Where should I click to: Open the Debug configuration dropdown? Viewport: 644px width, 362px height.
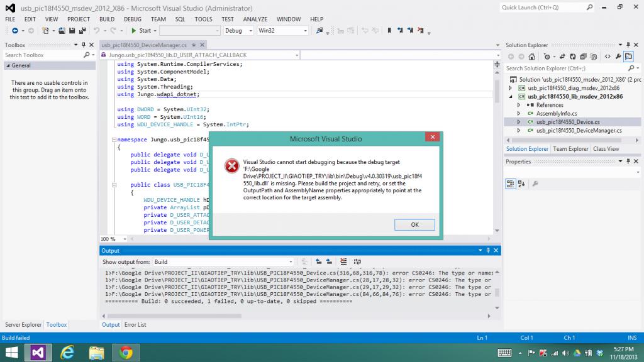click(236, 30)
